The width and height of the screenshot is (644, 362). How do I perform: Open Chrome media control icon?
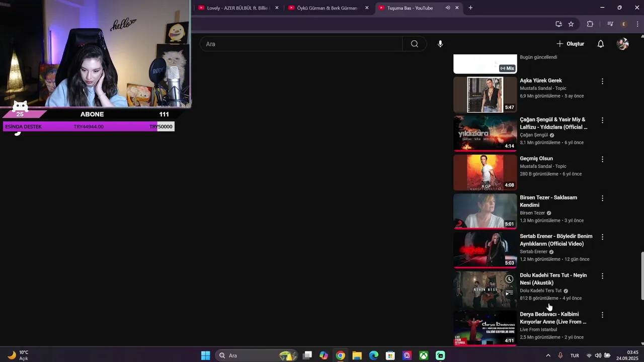[x=610, y=24]
